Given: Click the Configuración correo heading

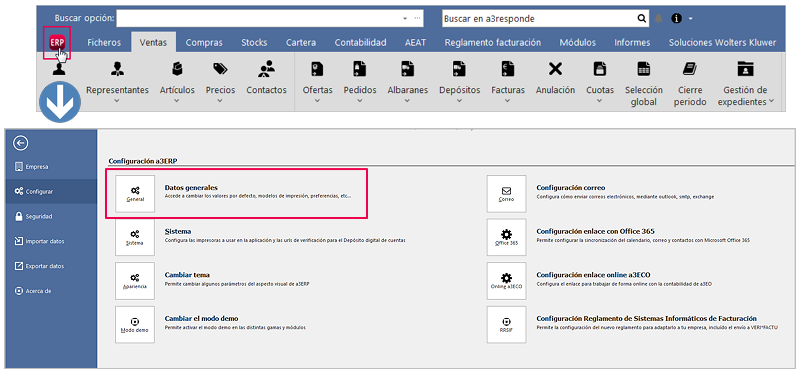Looking at the screenshot, I should (571, 187).
